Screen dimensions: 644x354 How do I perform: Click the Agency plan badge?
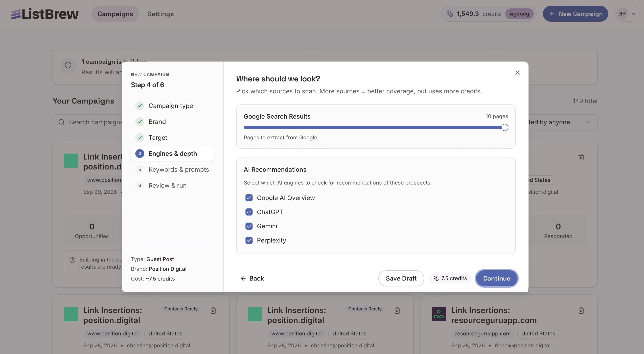[519, 14]
